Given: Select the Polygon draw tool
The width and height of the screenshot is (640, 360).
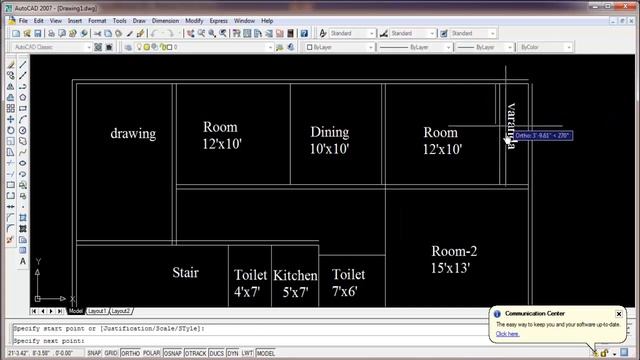Looking at the screenshot, I should [x=23, y=98].
